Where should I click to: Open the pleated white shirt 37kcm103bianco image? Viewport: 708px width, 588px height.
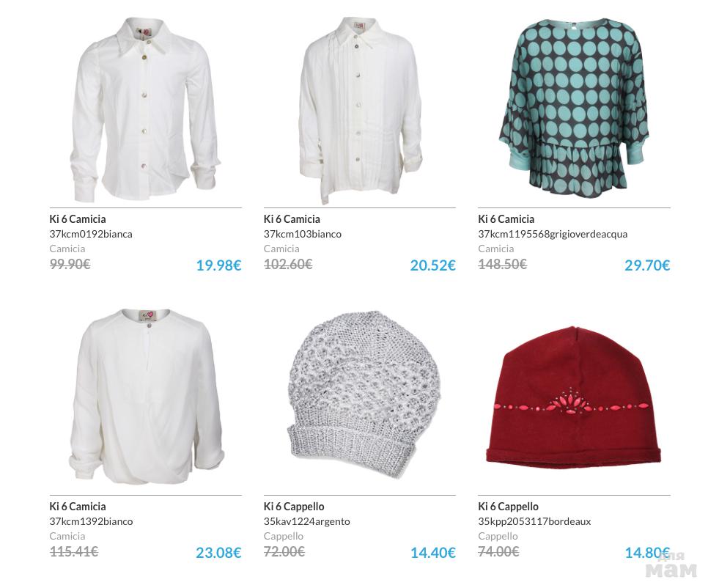pyautogui.click(x=360, y=111)
